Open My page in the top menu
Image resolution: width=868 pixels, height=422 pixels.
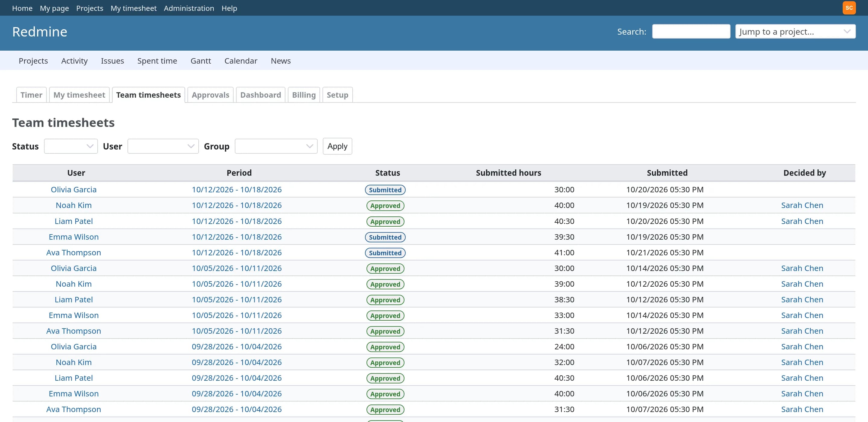tap(54, 8)
